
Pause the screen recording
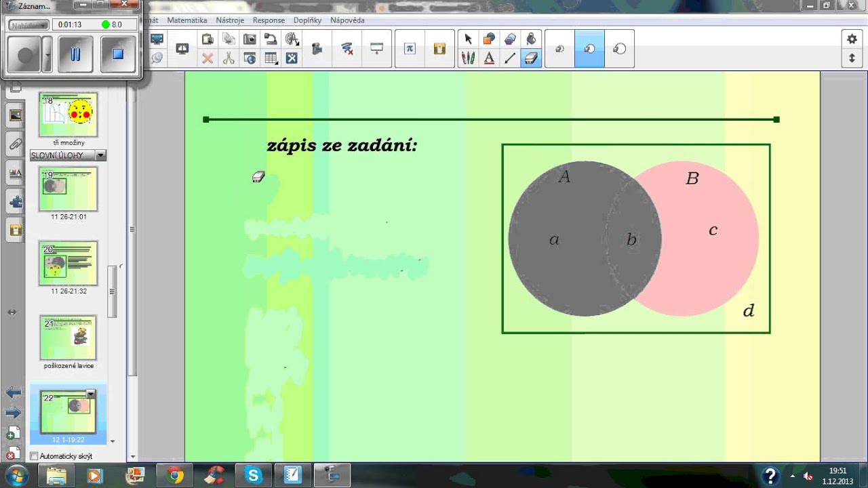click(x=75, y=54)
